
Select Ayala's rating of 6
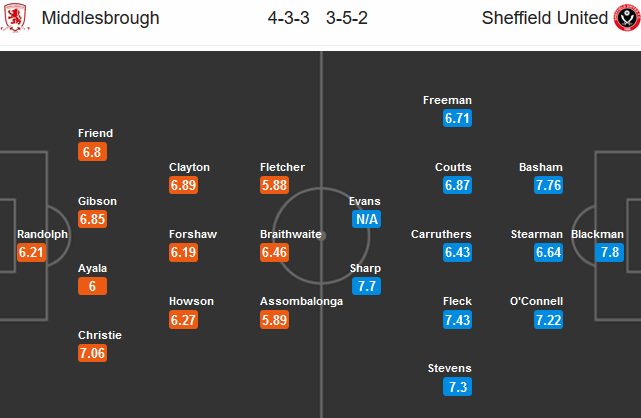(92, 286)
